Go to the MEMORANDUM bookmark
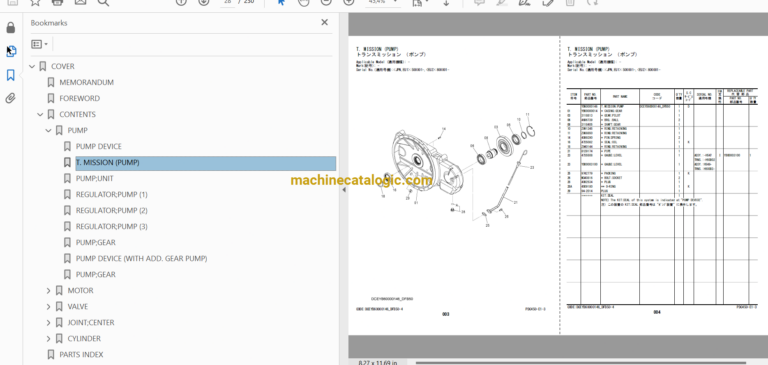Viewport: 768px width, 365px height. [86, 82]
